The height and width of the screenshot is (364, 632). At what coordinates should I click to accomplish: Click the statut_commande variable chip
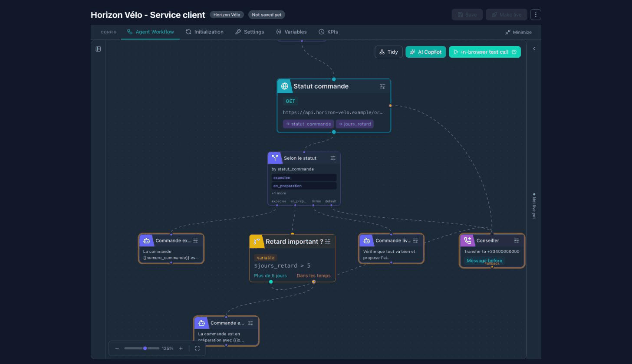coord(308,124)
